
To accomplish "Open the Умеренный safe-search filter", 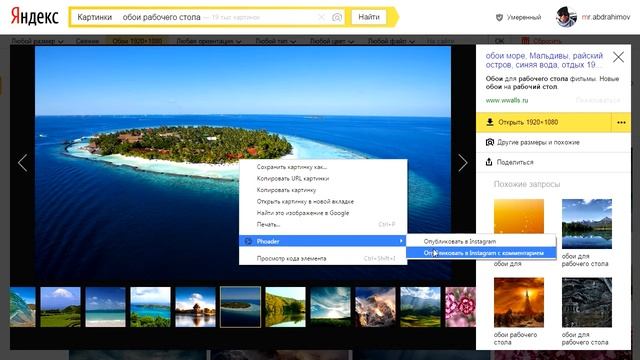I will pos(524,18).
